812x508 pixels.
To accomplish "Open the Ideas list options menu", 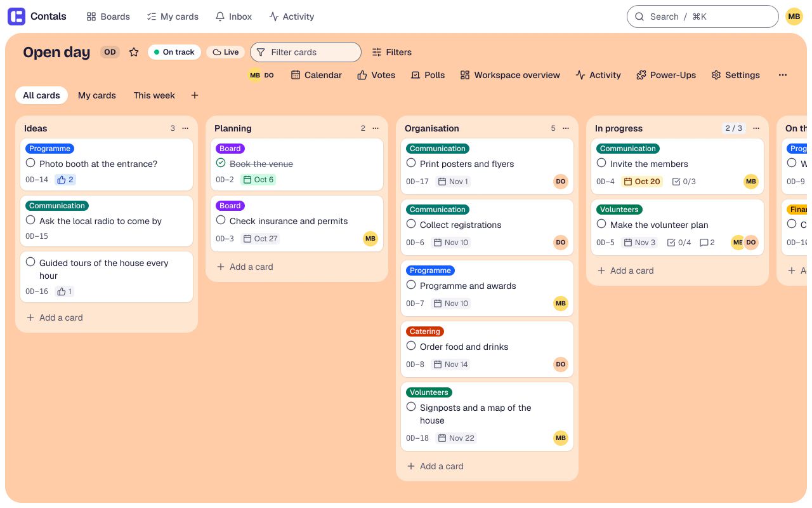I will point(185,128).
